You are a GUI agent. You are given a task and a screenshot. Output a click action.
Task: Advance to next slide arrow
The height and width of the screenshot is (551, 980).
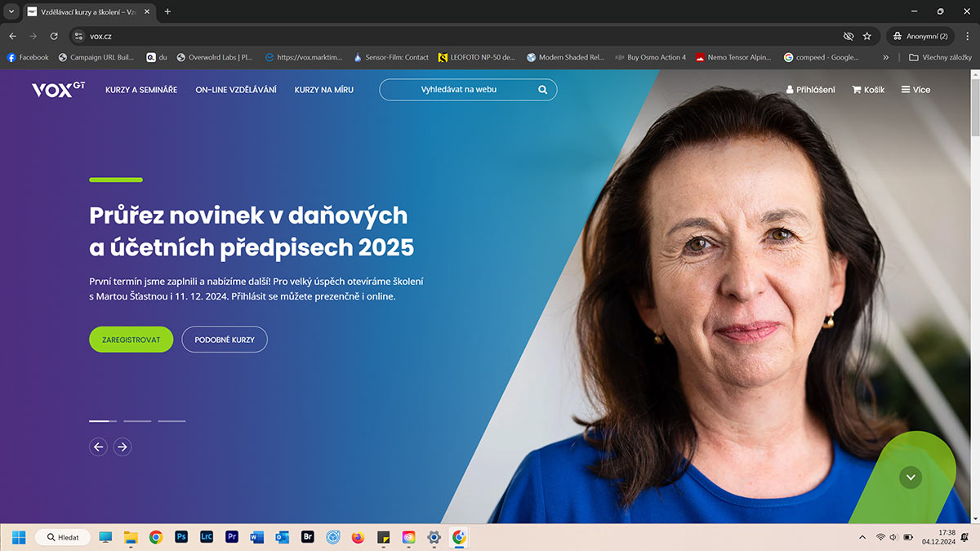122,447
